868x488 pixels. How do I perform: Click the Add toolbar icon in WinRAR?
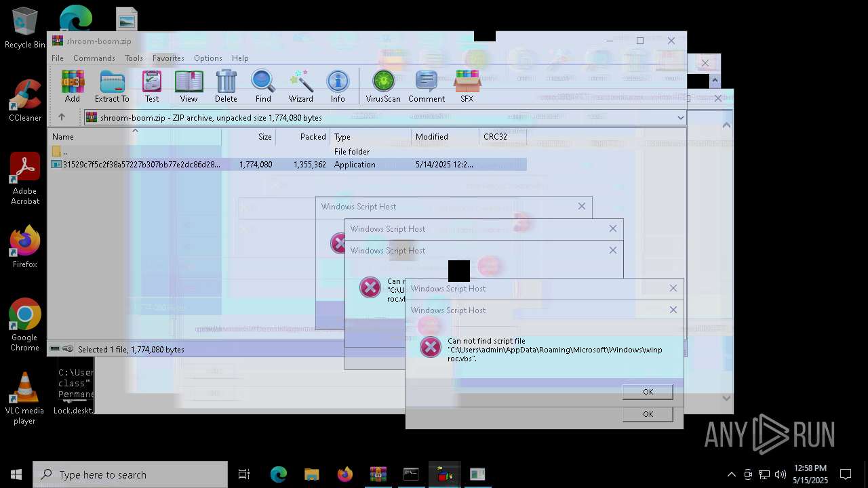coord(73,86)
